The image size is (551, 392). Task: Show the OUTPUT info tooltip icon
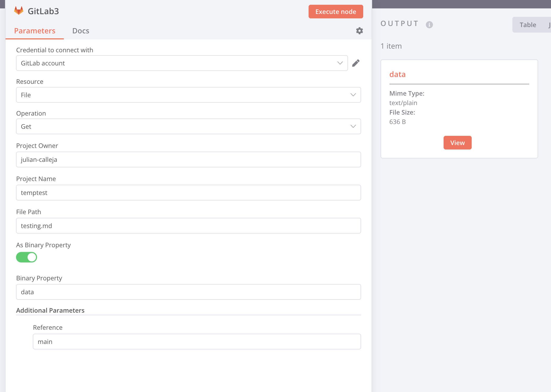(429, 24)
